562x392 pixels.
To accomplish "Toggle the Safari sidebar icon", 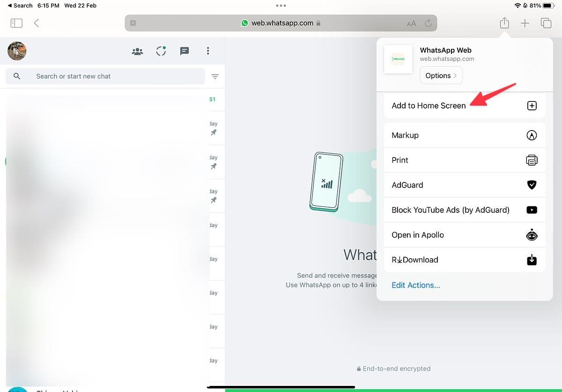I will tap(16, 22).
